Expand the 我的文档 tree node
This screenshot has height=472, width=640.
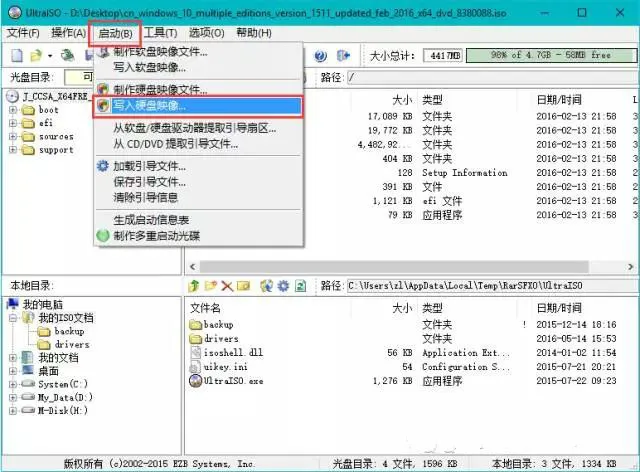[x=13, y=358]
